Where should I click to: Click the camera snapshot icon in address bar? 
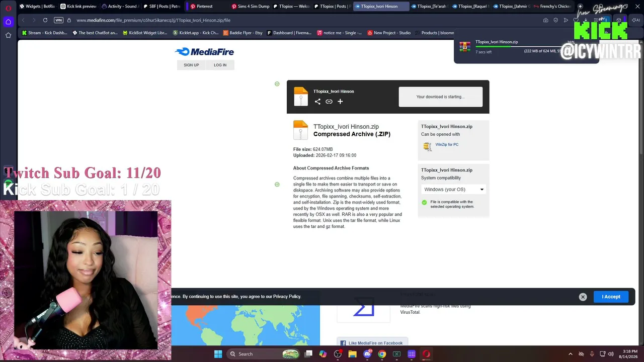point(545,20)
